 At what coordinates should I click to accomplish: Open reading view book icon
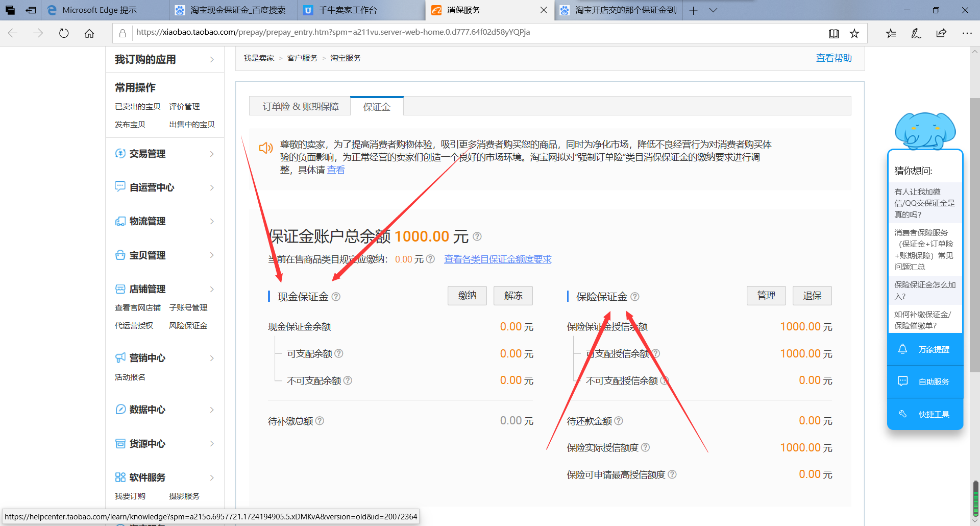[834, 34]
